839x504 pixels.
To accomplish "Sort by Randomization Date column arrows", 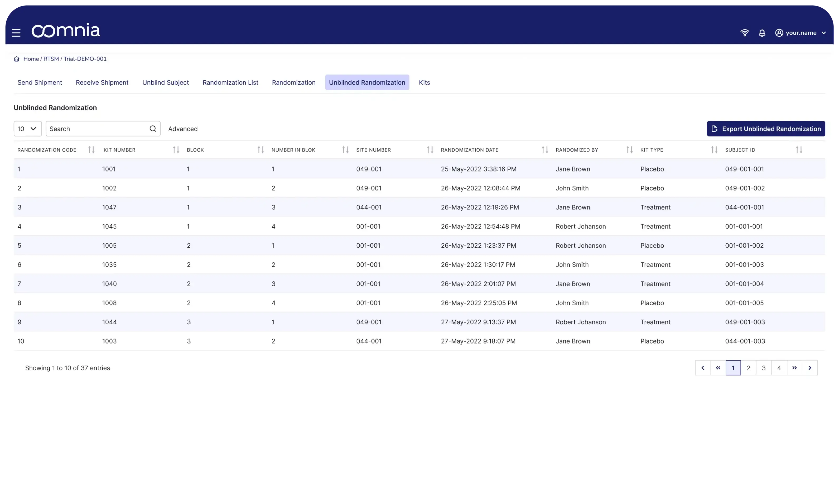I will [x=545, y=150].
